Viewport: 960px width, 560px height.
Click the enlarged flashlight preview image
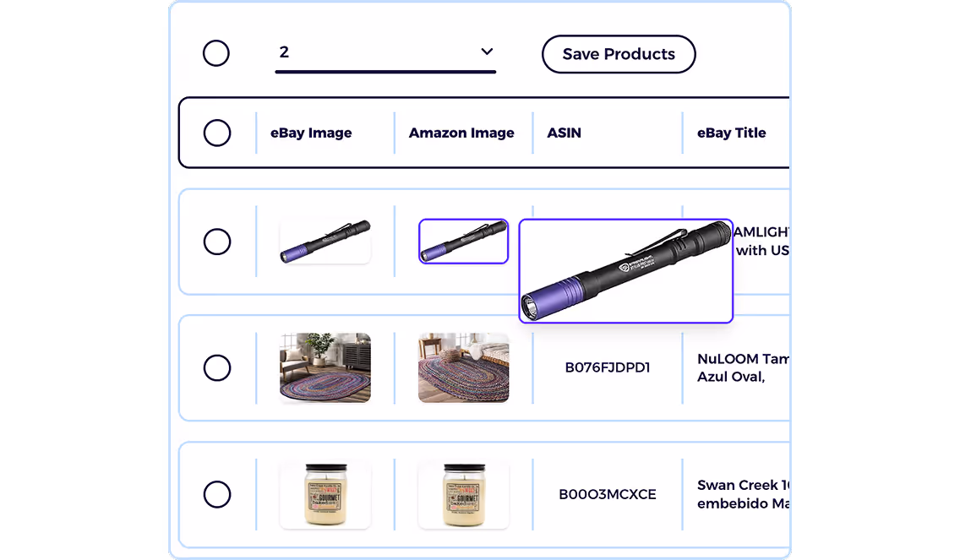pos(625,271)
